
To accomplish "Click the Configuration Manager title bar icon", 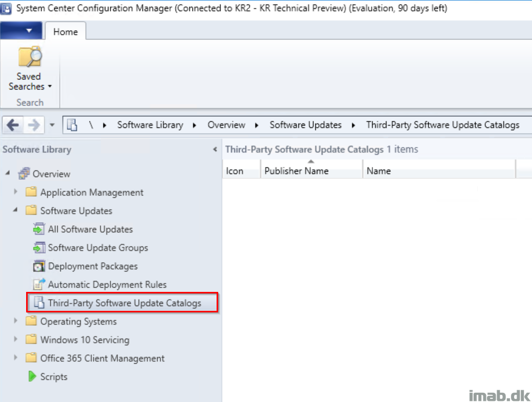I will [x=6, y=9].
